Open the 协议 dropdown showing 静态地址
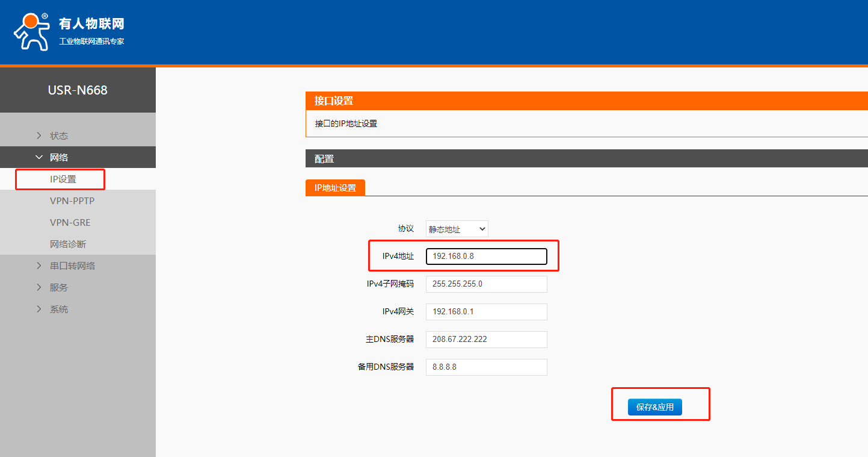This screenshot has width=868, height=457. [x=457, y=229]
